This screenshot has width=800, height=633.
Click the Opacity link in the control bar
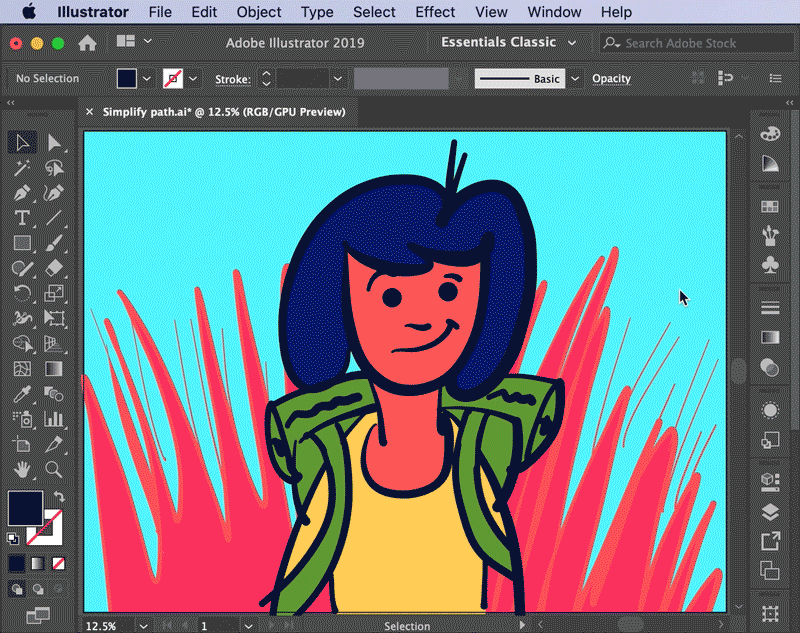[611, 78]
